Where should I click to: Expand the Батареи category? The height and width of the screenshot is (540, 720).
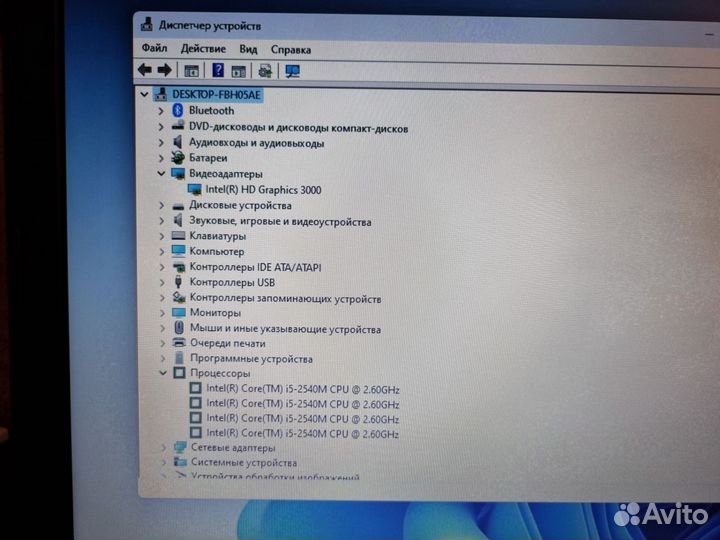pos(161,158)
